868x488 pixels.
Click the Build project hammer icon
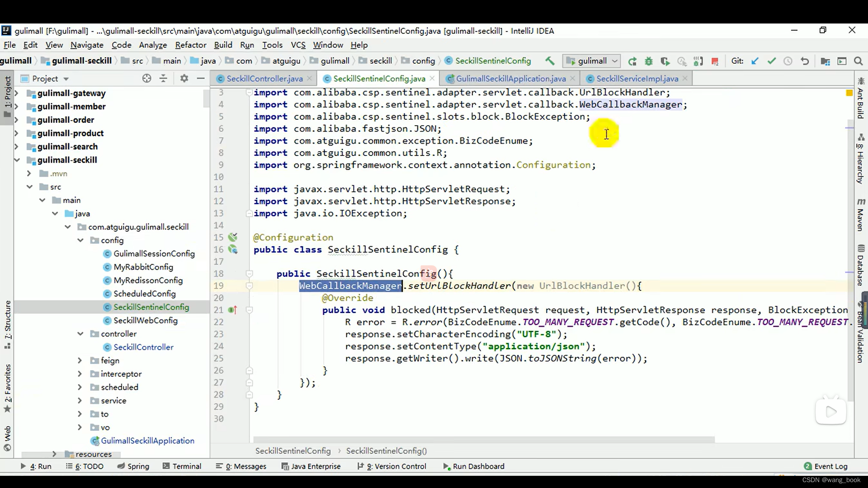tap(550, 61)
